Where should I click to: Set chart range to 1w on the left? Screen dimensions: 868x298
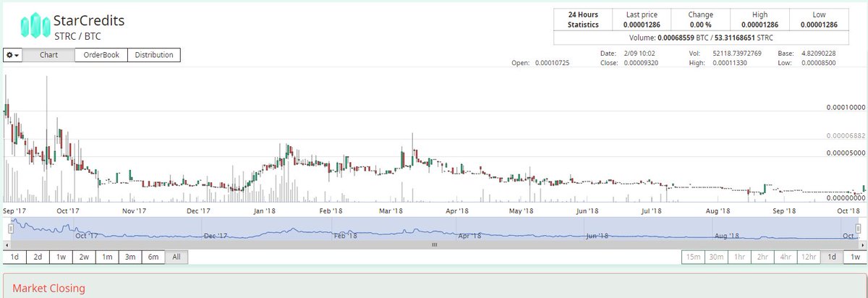(61, 257)
